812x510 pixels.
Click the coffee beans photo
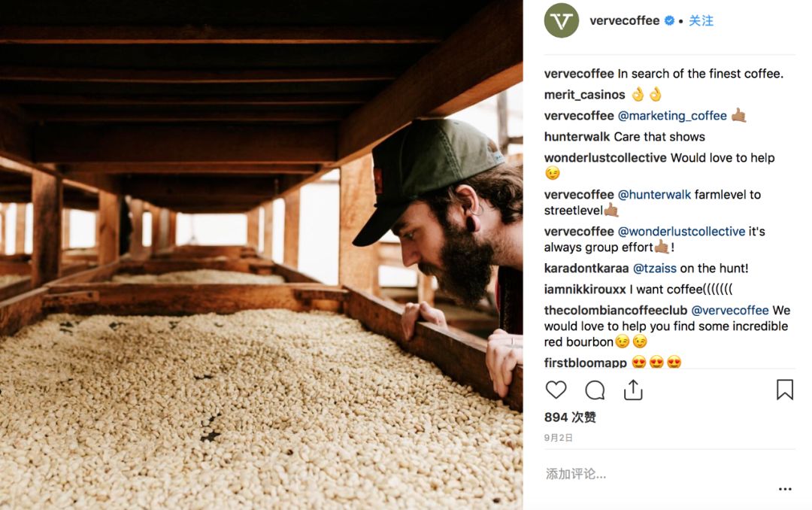pyautogui.click(x=261, y=255)
